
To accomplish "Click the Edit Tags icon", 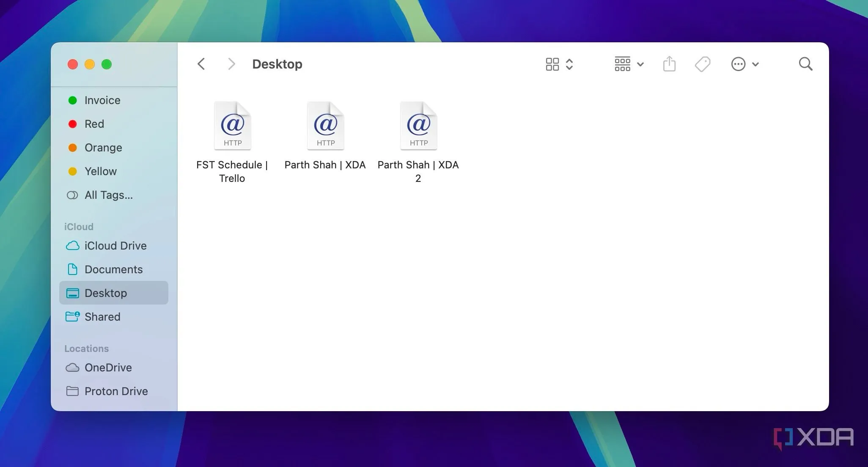I will (703, 64).
